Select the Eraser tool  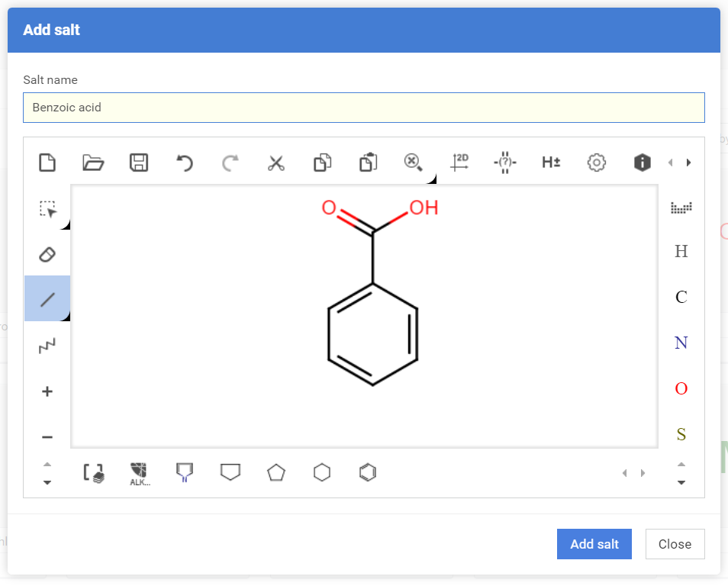coord(47,254)
